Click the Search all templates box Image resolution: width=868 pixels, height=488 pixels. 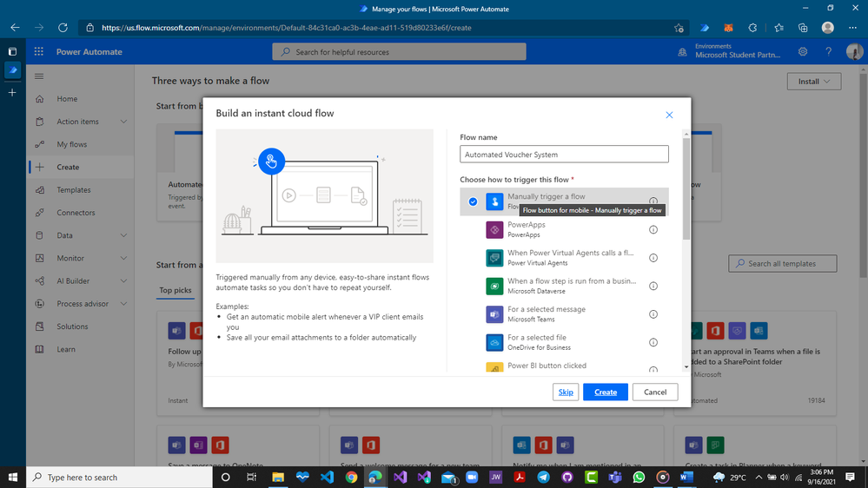(x=783, y=263)
